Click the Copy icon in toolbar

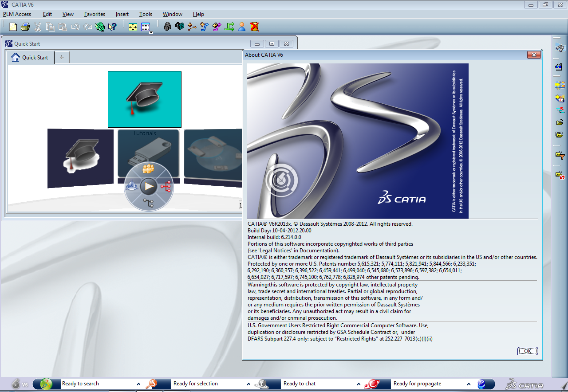[50, 27]
